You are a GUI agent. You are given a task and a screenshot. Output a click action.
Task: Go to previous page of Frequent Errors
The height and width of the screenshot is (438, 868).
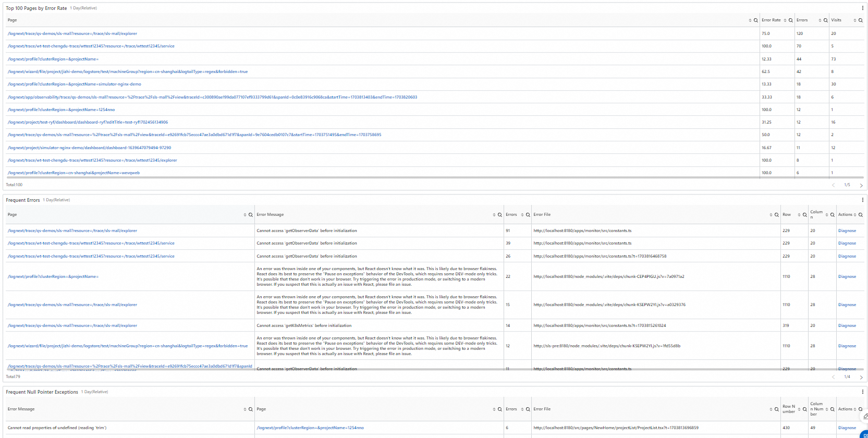pos(833,377)
